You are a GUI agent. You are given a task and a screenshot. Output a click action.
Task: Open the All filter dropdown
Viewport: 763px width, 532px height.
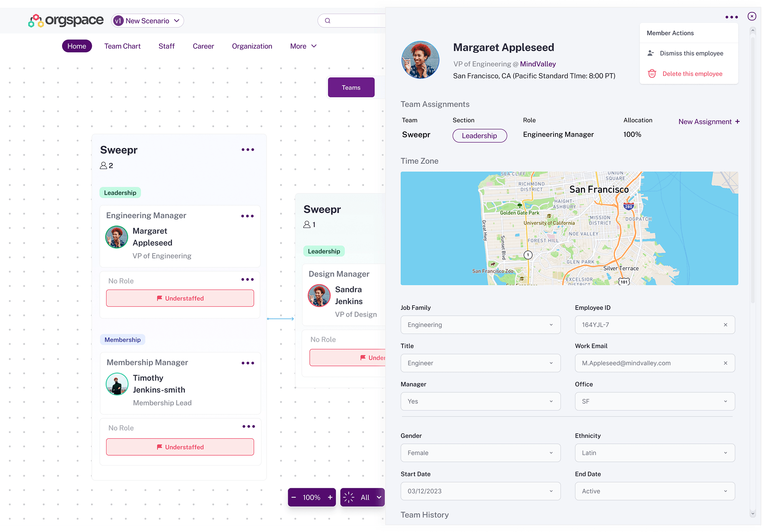[x=371, y=497]
